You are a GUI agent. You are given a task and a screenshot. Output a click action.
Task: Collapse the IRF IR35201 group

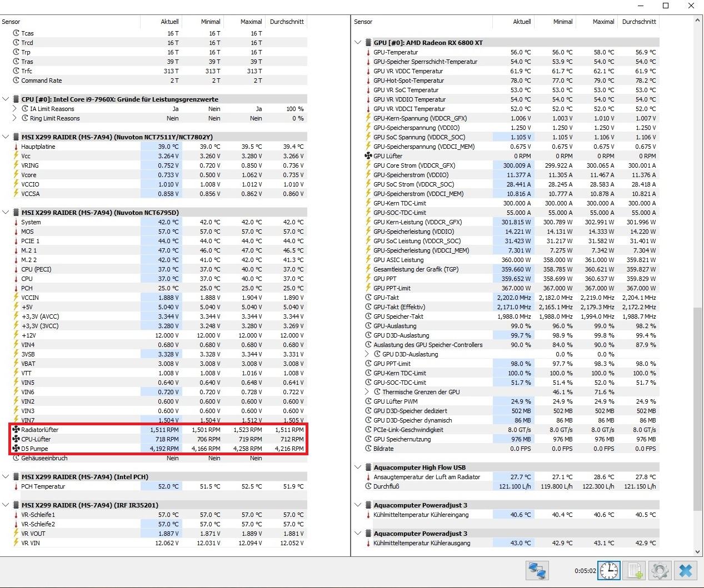click(x=6, y=505)
